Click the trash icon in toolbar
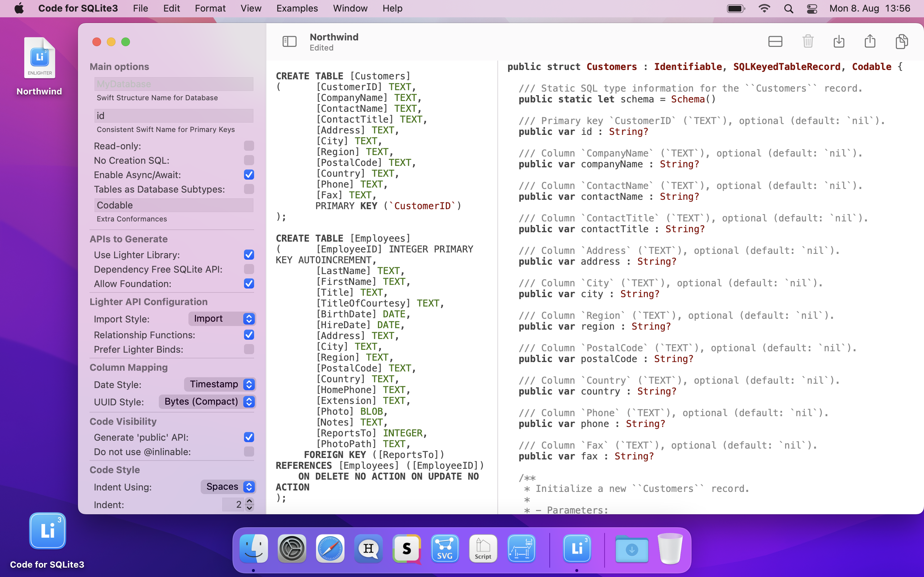The height and width of the screenshot is (577, 924). coord(807,41)
